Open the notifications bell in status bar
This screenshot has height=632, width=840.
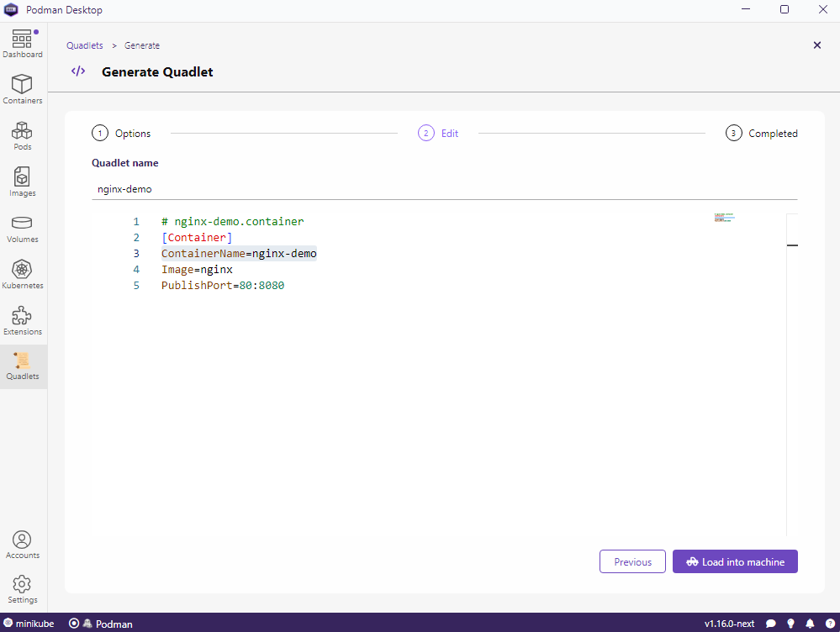click(810, 624)
